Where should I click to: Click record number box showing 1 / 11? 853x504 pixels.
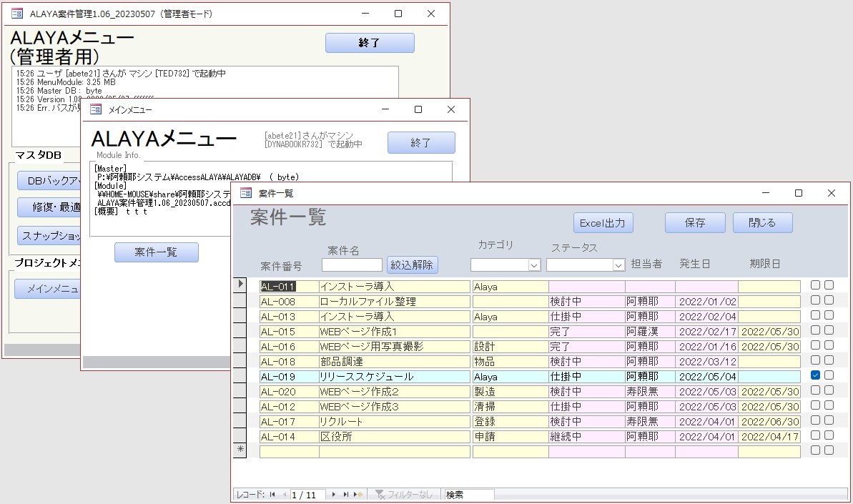click(307, 495)
